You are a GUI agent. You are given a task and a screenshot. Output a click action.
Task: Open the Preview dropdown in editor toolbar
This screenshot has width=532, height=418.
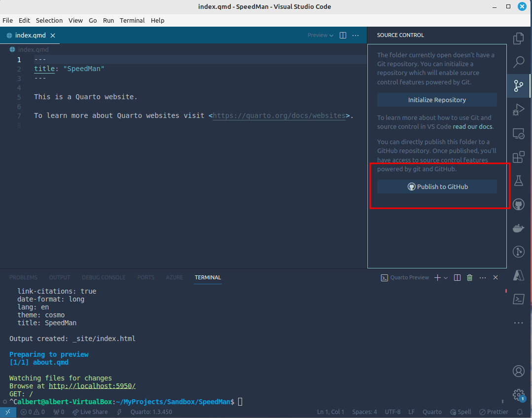click(x=320, y=36)
